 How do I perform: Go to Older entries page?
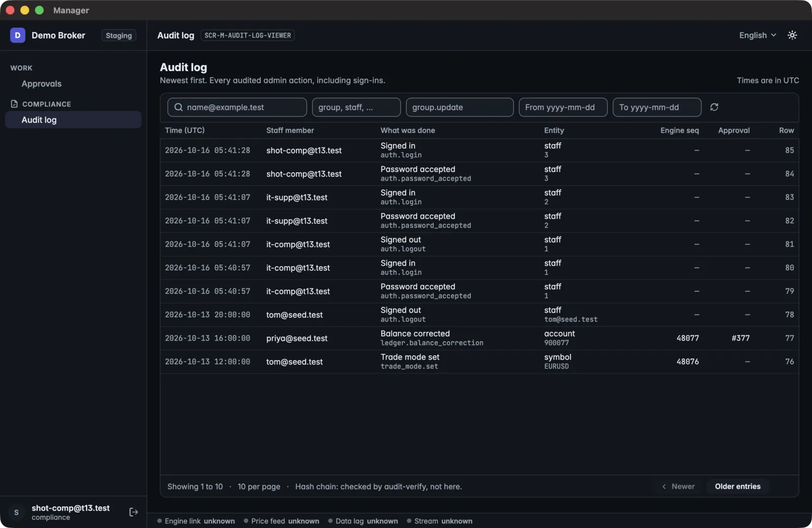point(737,486)
